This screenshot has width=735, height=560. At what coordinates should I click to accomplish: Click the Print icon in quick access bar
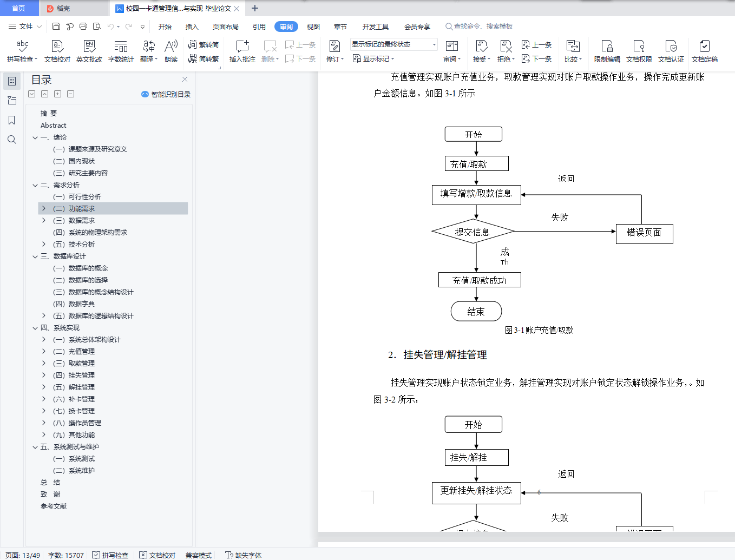tap(83, 26)
